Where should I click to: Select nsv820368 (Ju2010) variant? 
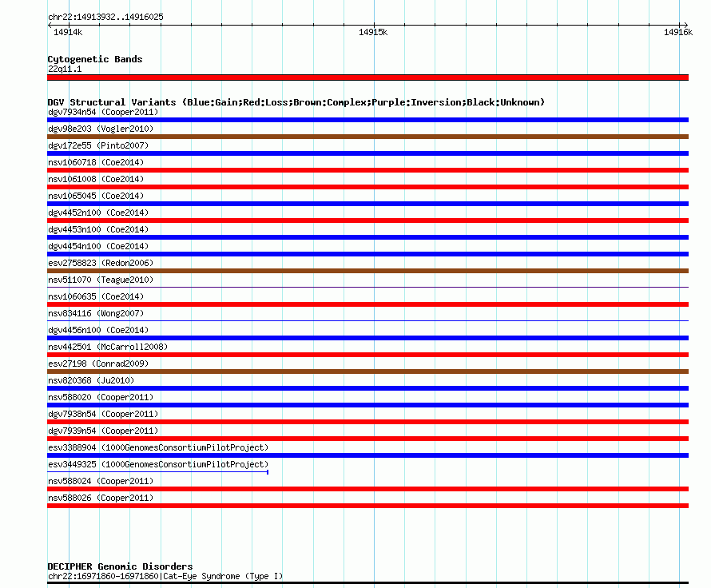click(91, 380)
